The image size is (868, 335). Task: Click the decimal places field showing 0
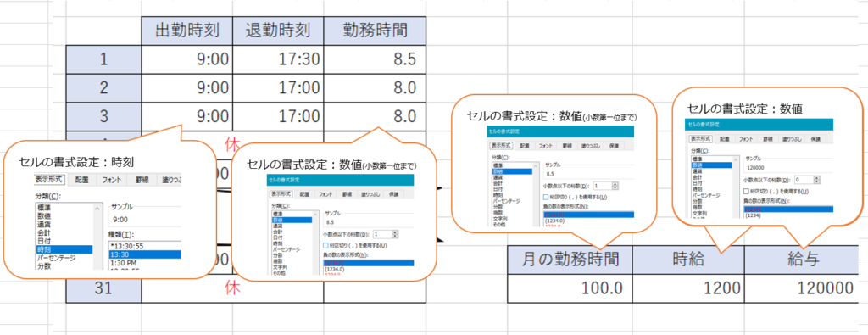[x=803, y=180]
